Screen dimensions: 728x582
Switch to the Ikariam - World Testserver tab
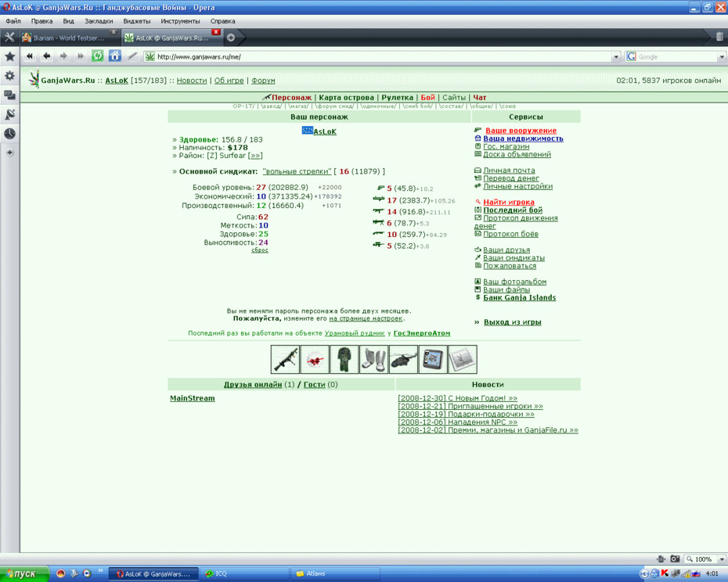click(69, 38)
